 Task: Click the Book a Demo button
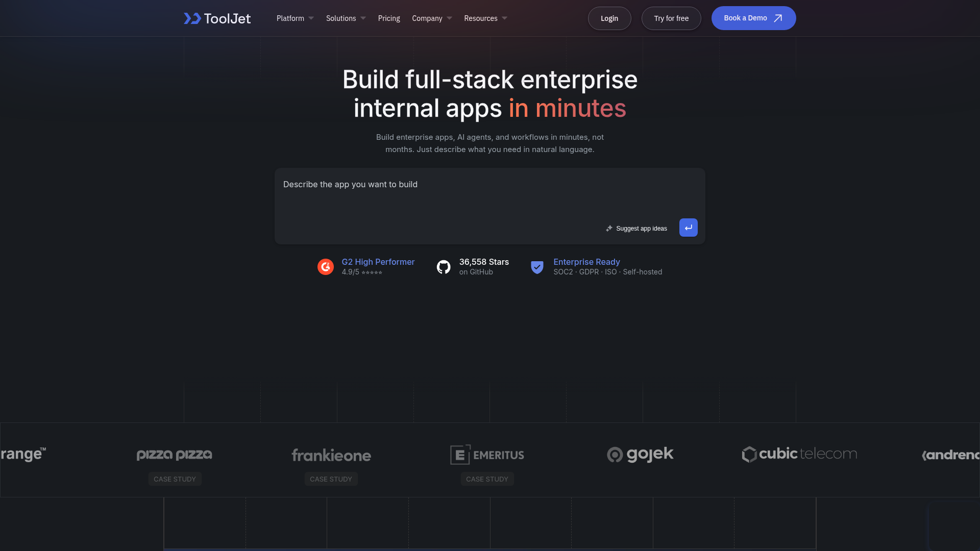point(753,18)
